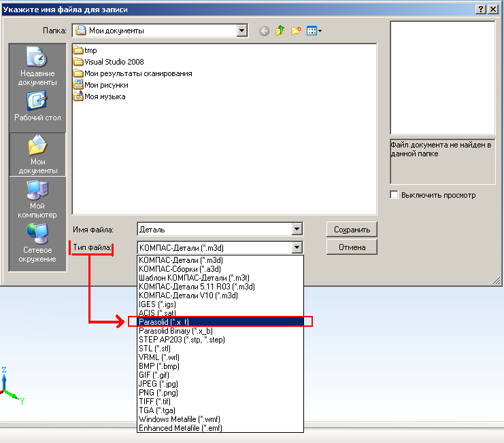Click the file preview pane
The image size is (504, 443).
coord(442,77)
